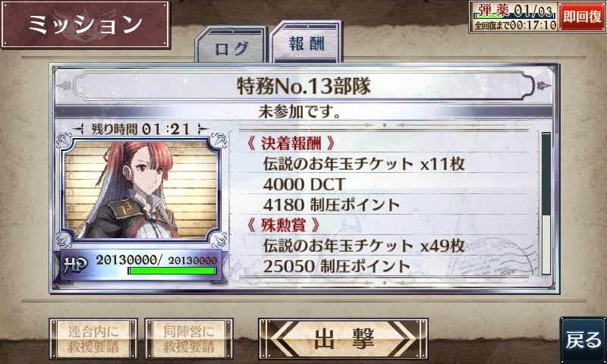Tap the 即回復 instant recovery button
Image resolution: width=607 pixels, height=364 pixels.
[x=582, y=17]
